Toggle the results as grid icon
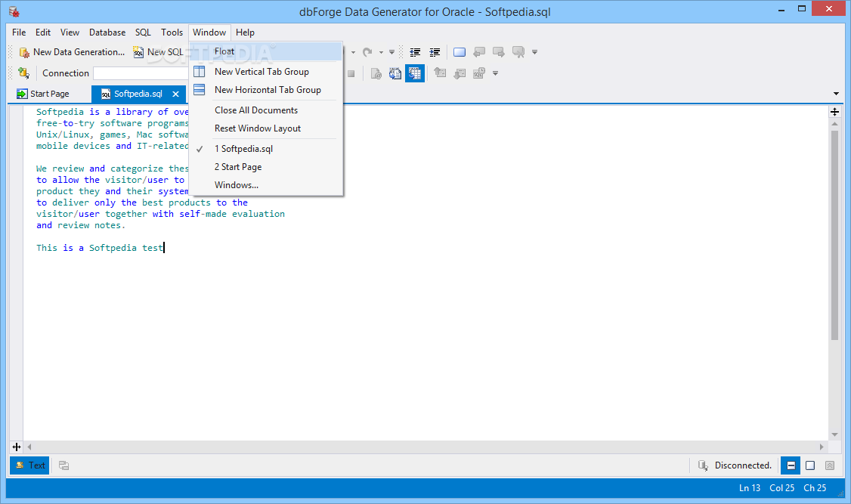The width and height of the screenshot is (851, 504). coord(415,73)
